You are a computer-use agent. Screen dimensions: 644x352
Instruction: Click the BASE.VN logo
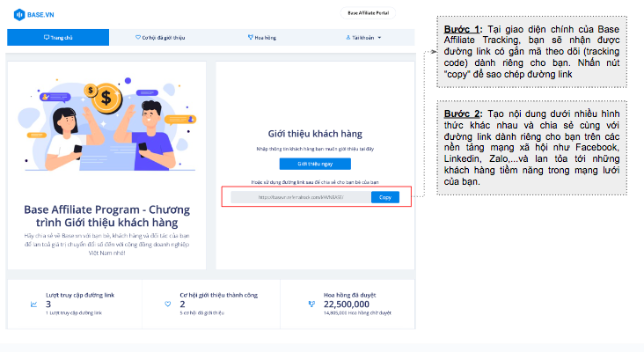point(33,15)
